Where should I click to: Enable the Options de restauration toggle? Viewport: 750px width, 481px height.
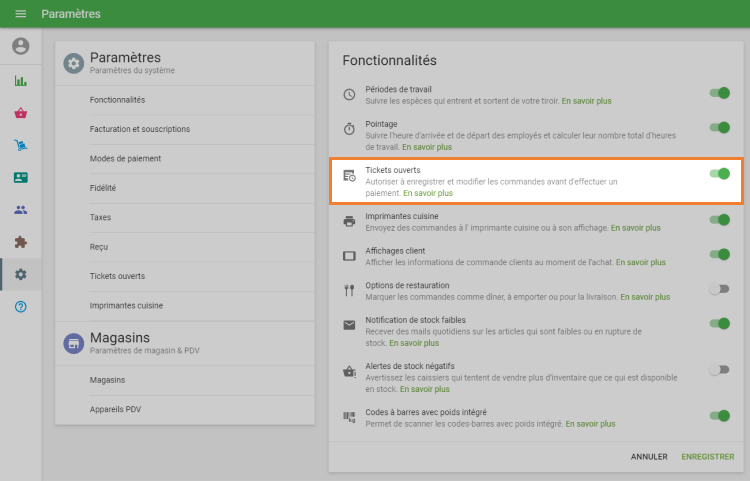(719, 289)
